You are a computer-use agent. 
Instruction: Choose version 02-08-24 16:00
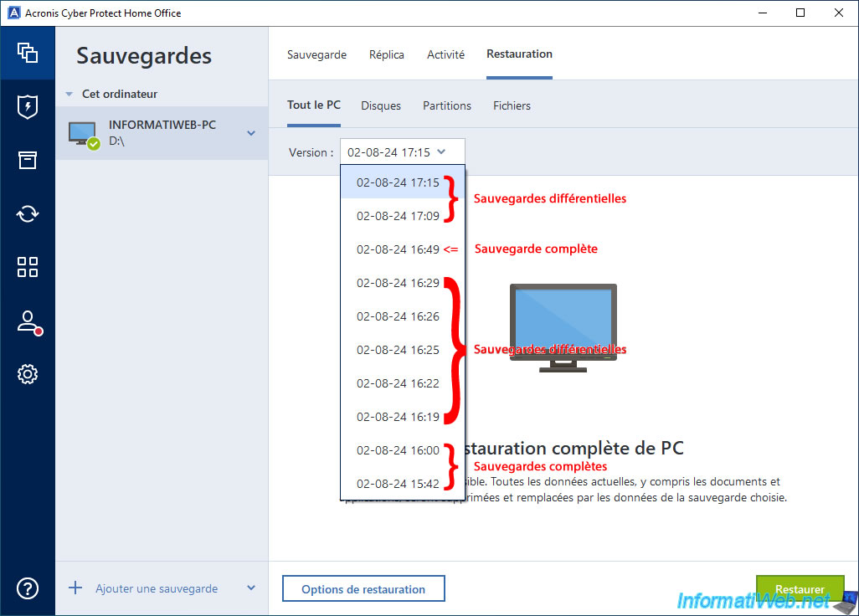point(403,449)
